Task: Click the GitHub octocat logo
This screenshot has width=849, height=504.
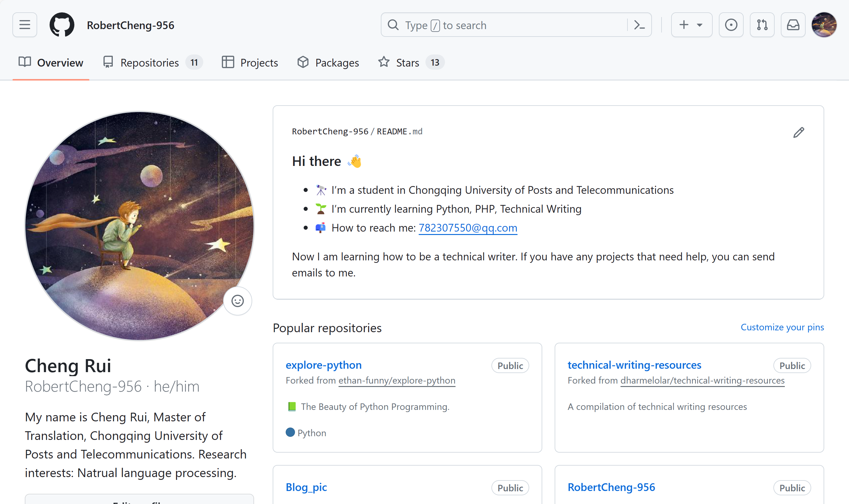Action: click(x=62, y=25)
